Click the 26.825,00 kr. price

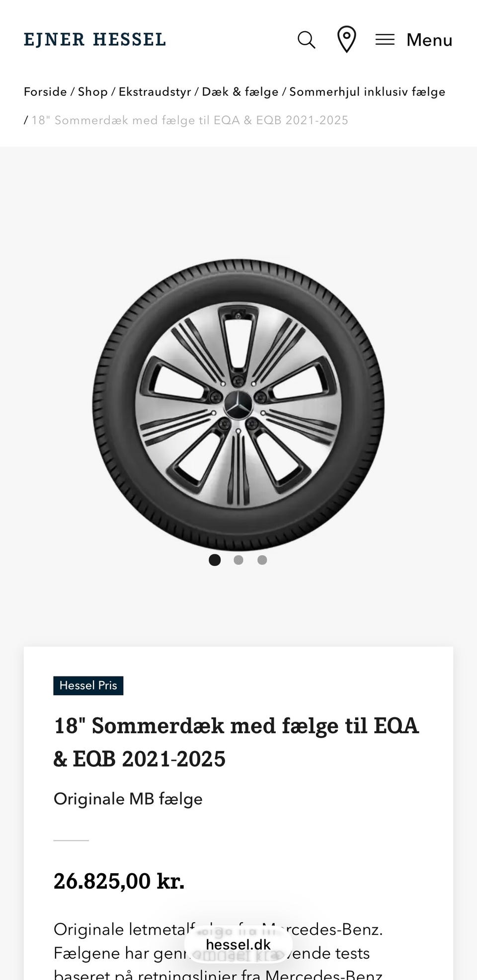click(x=119, y=881)
